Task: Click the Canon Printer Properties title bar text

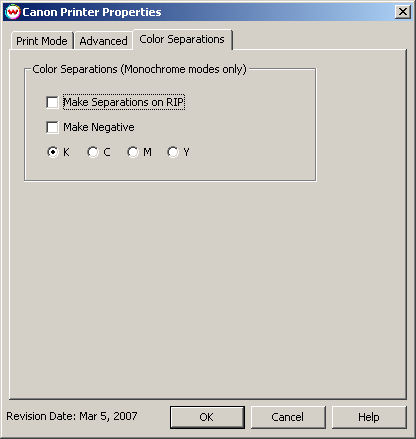Action: coord(92,12)
